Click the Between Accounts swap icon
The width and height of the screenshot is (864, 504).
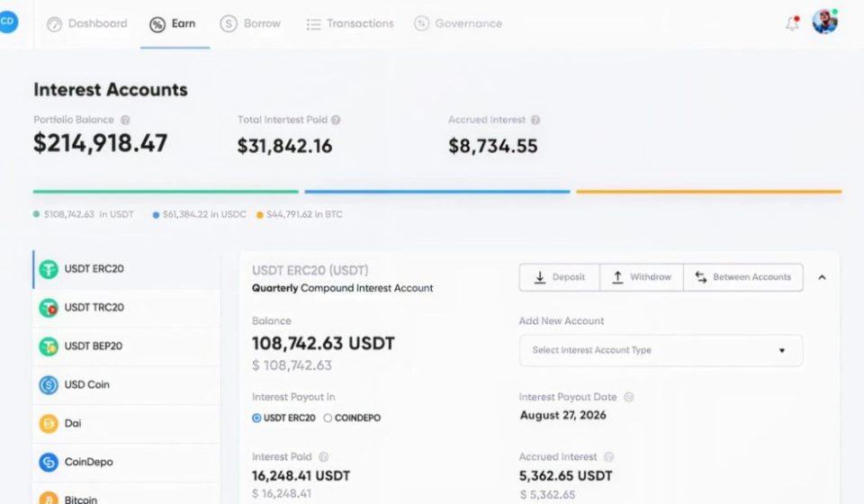click(701, 277)
